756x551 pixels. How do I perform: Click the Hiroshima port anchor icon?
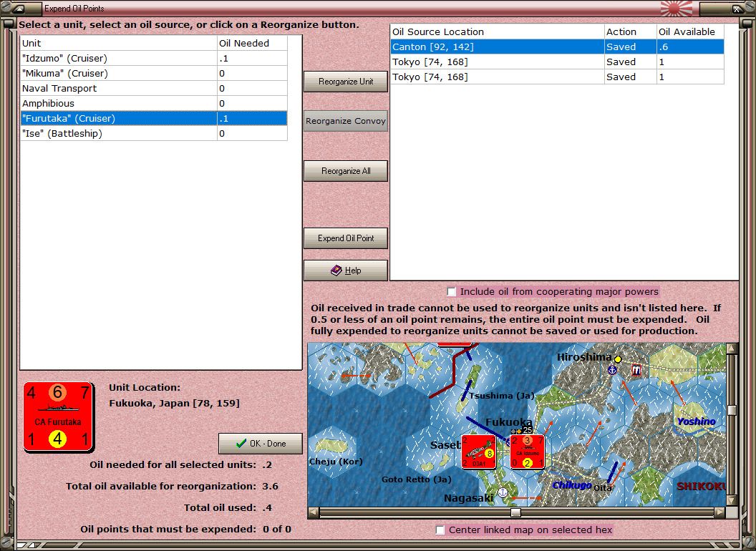pos(612,370)
